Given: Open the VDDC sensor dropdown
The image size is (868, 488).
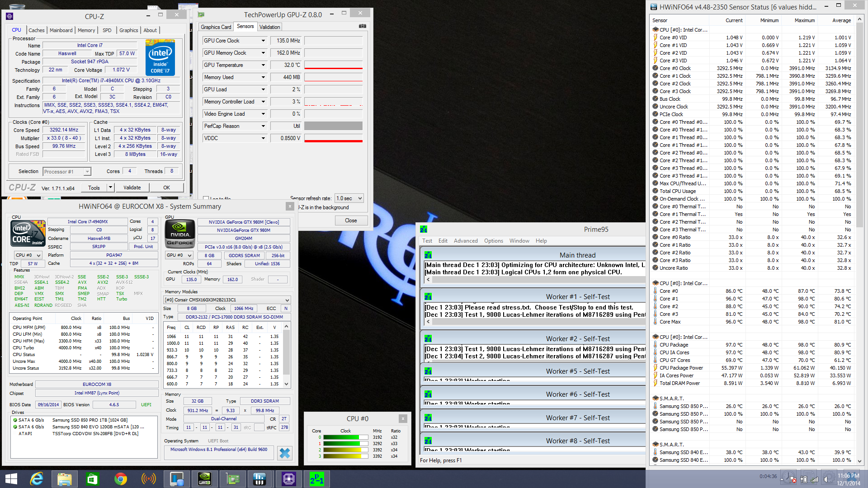Looking at the screenshot, I should 263,138.
